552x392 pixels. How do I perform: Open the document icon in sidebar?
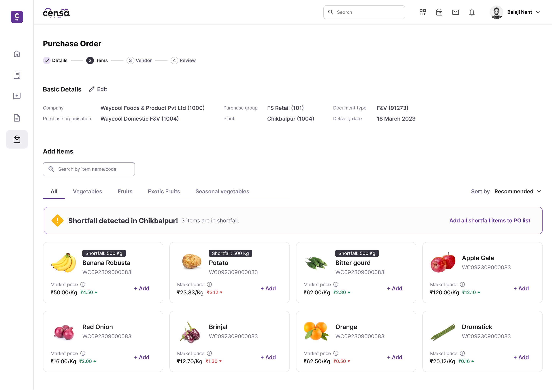pyautogui.click(x=17, y=118)
